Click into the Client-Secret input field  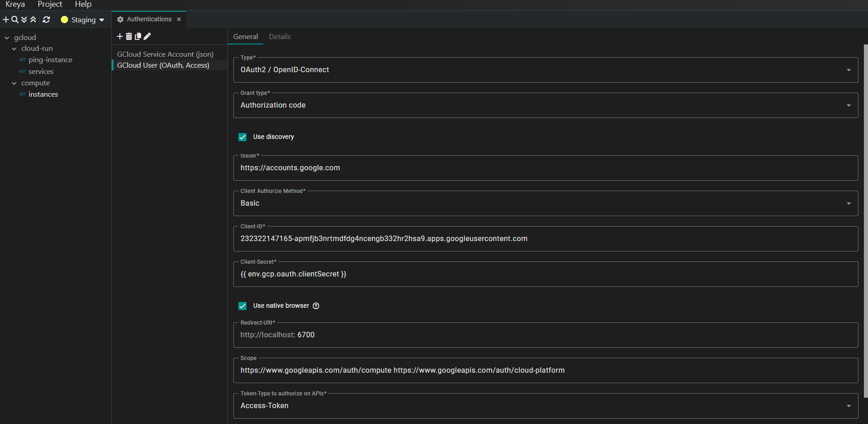point(545,274)
